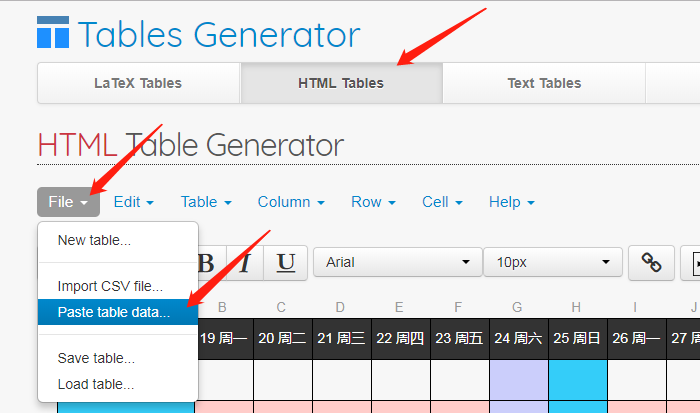Click the empty cell under 26 周一
The height and width of the screenshot is (413, 700).
[x=637, y=380]
